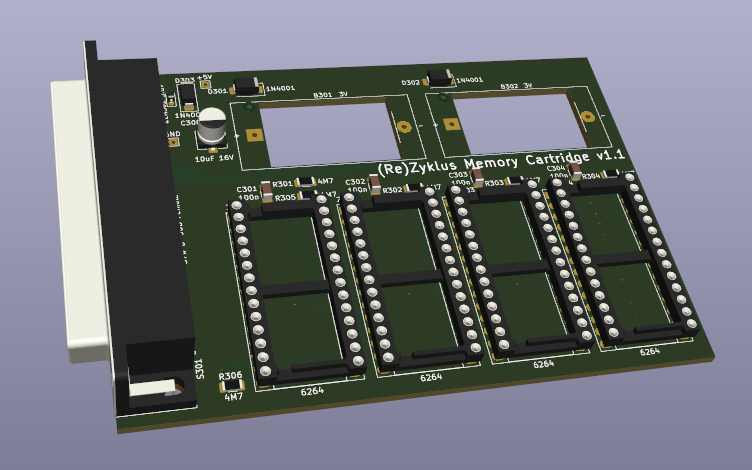Image resolution: width=752 pixels, height=470 pixels.
Task: Click the Zyklus Memory Cartridge v1.1 silkscreen text
Action: (500, 162)
